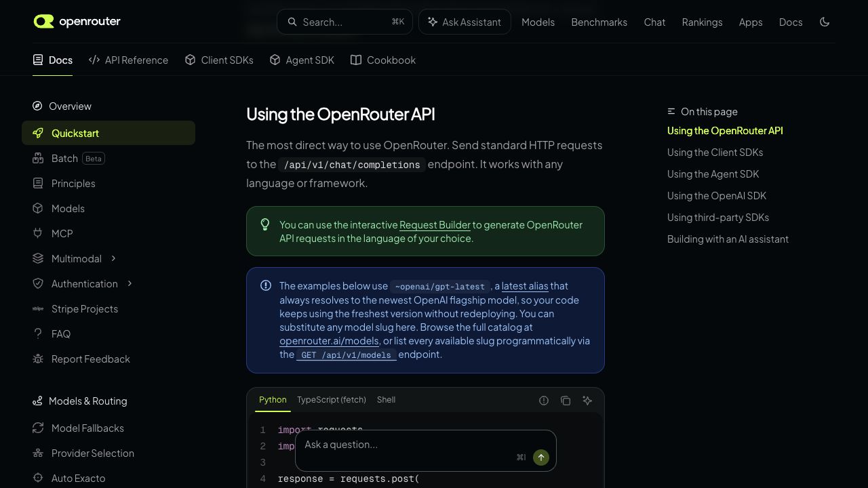
Task: Jump to Using the Client SDKs section
Action: [x=715, y=152]
